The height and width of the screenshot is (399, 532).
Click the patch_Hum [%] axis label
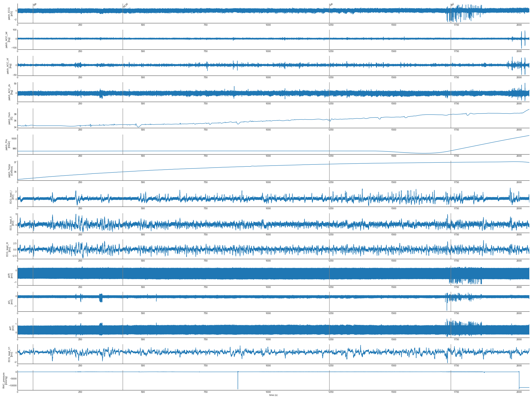point(10,118)
